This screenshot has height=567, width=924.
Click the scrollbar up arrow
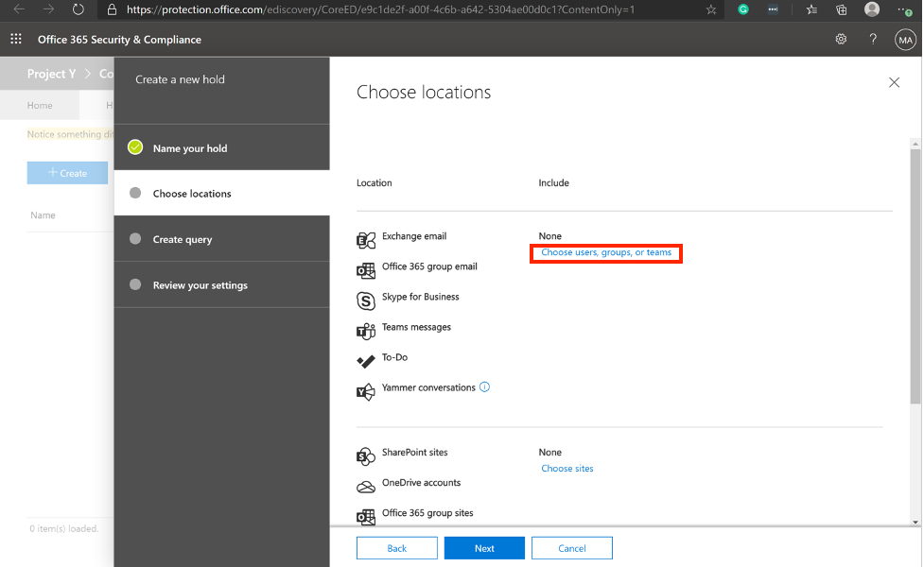[915, 144]
